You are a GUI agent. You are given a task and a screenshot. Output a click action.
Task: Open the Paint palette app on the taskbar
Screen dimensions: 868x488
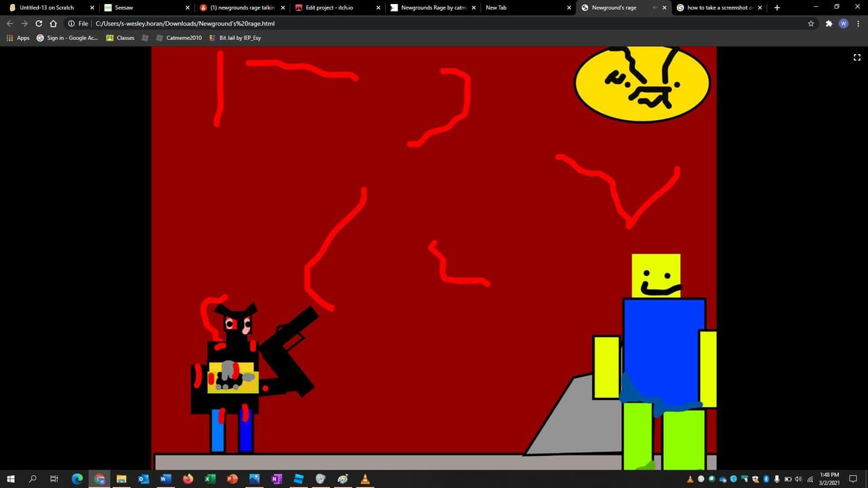point(342,479)
